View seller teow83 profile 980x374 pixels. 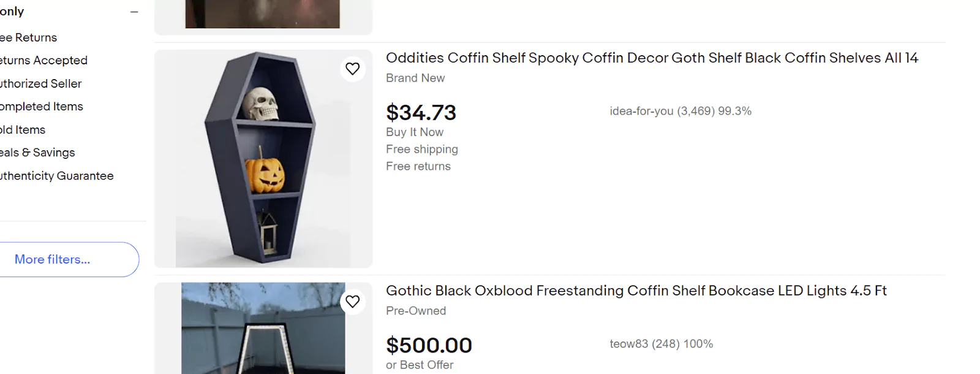(629, 344)
